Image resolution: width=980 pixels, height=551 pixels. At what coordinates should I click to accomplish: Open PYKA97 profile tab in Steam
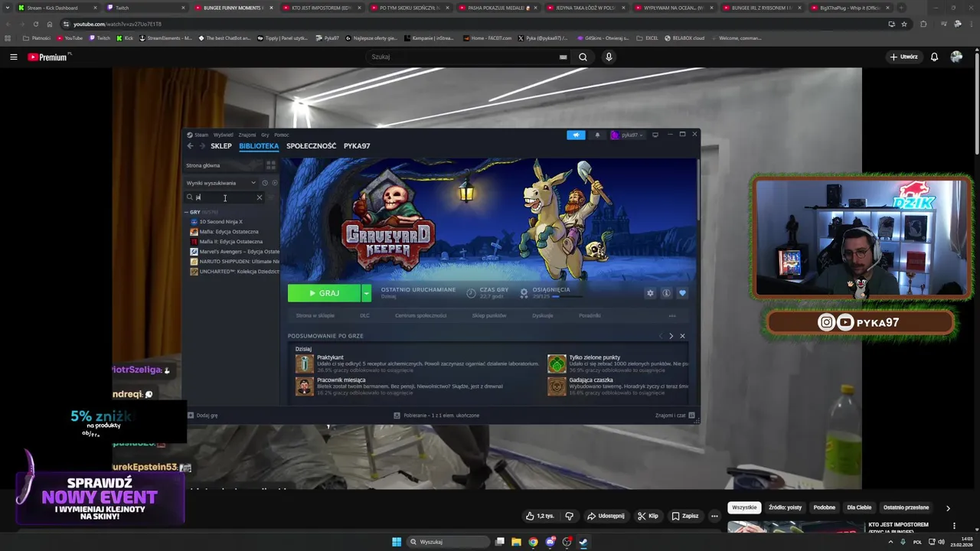click(x=357, y=145)
